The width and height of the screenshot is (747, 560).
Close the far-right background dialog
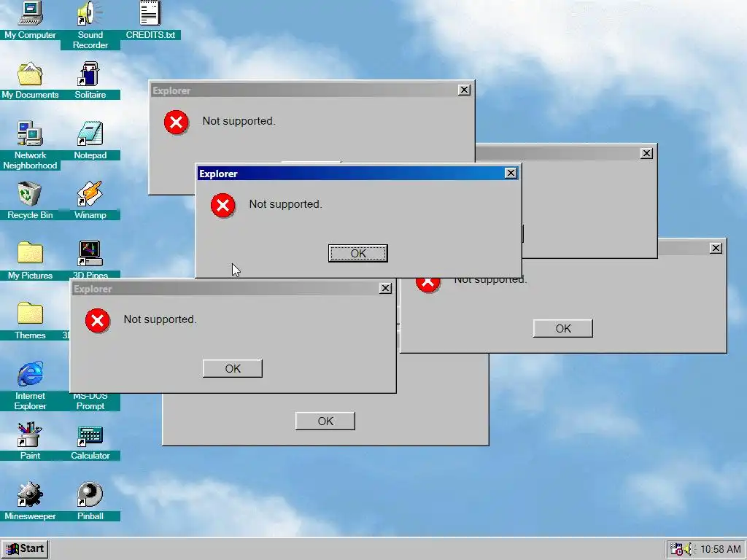click(716, 248)
